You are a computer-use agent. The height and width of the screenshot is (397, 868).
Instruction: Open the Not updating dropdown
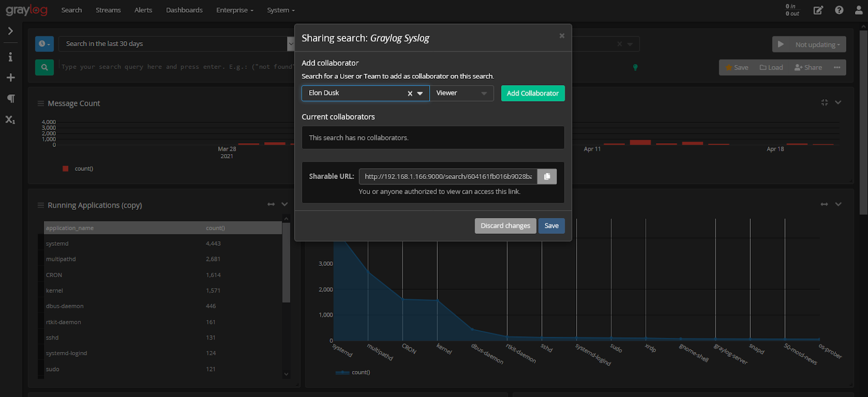818,44
